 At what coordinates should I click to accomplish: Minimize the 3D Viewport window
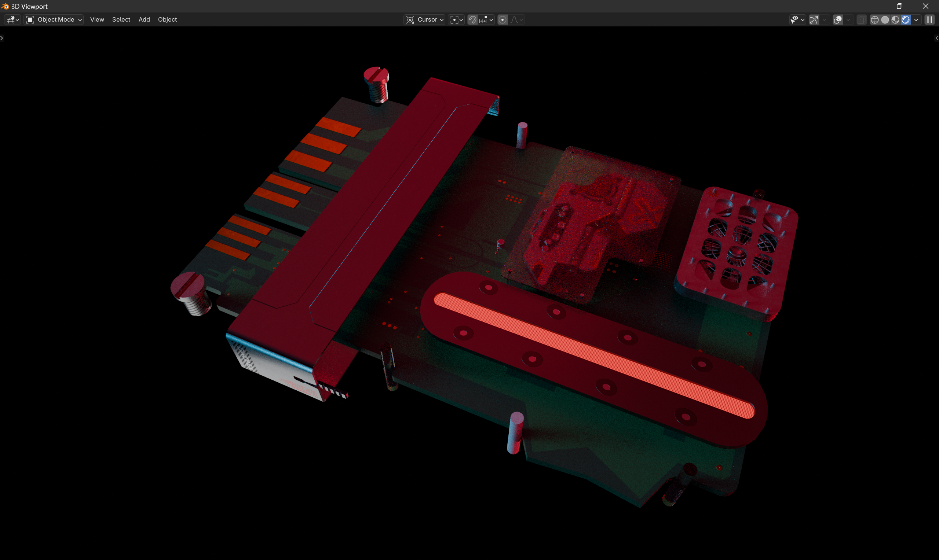pos(874,6)
